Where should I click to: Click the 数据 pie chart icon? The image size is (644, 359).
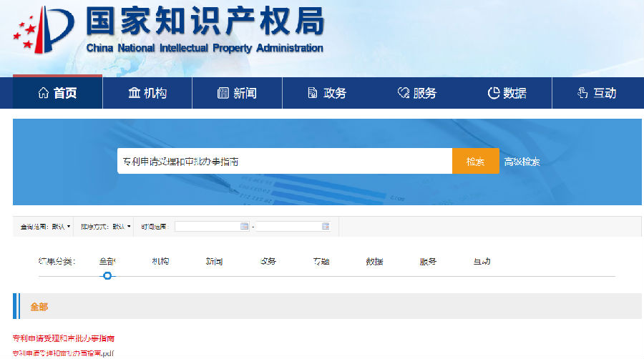coord(493,93)
